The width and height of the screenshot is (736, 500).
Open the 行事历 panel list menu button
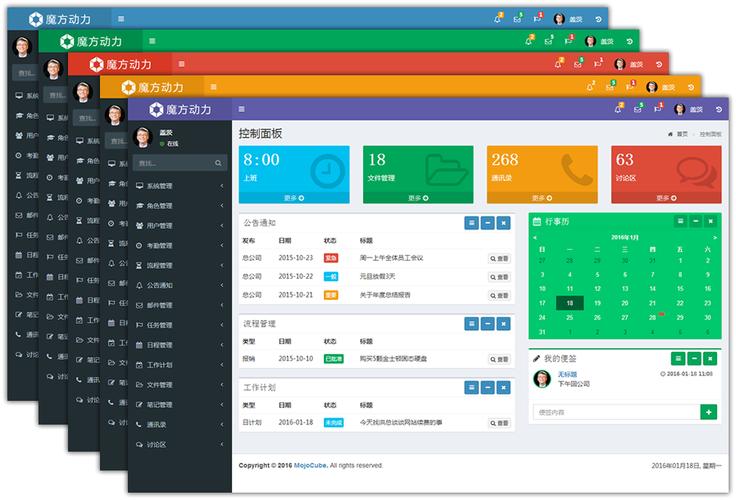click(680, 221)
